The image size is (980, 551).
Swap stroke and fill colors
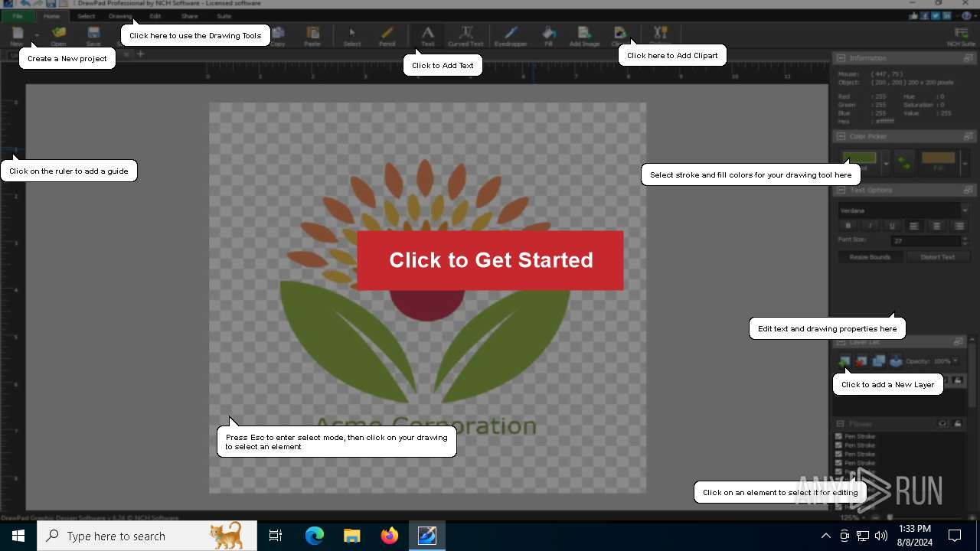tap(904, 162)
